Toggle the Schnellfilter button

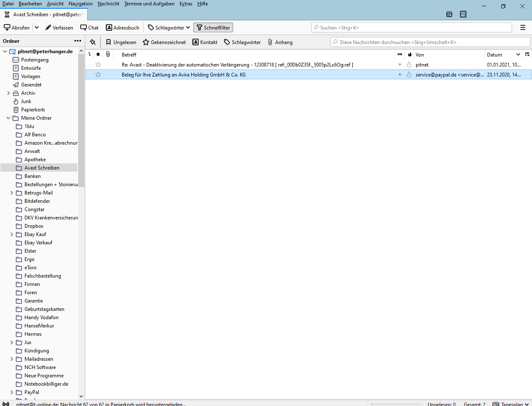pyautogui.click(x=213, y=27)
